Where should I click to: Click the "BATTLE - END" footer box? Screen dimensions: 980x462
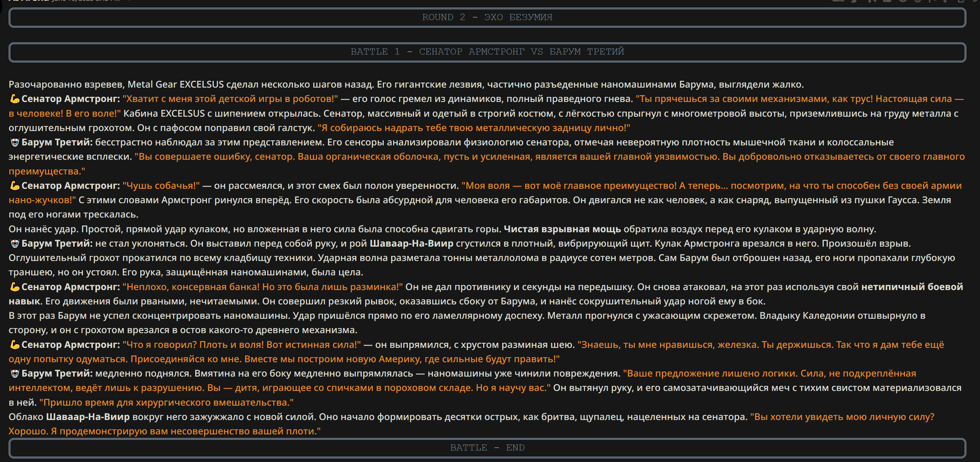(487, 448)
